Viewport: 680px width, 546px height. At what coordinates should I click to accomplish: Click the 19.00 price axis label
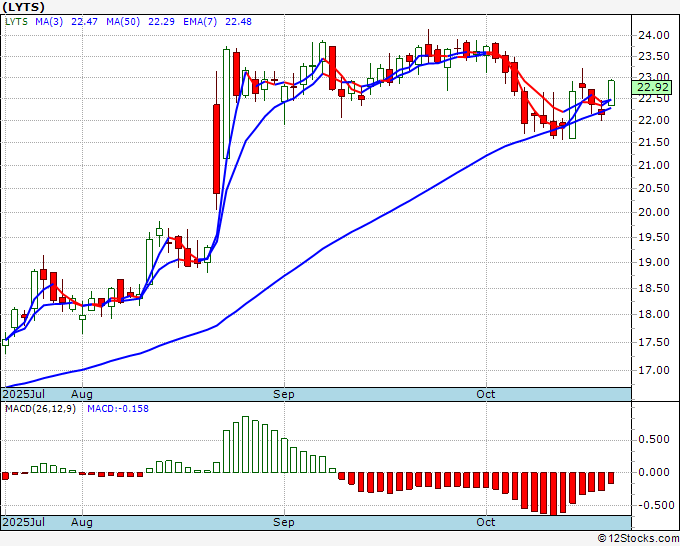point(654,262)
